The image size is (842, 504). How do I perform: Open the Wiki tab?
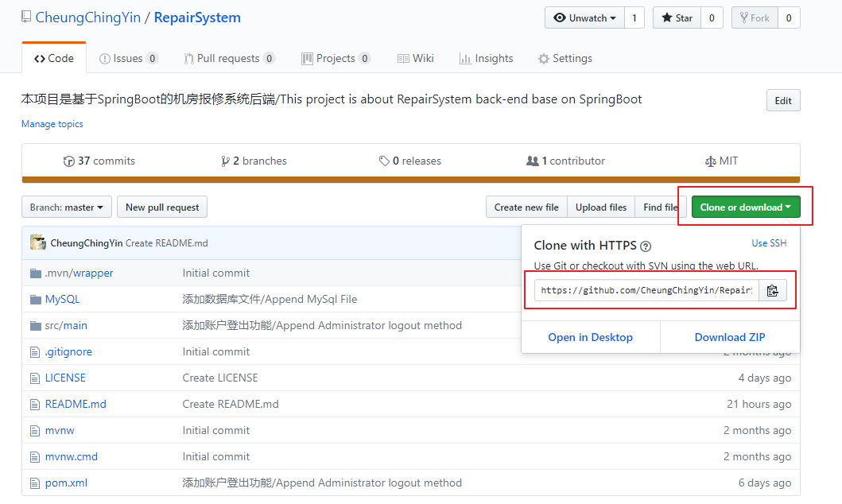(416, 58)
